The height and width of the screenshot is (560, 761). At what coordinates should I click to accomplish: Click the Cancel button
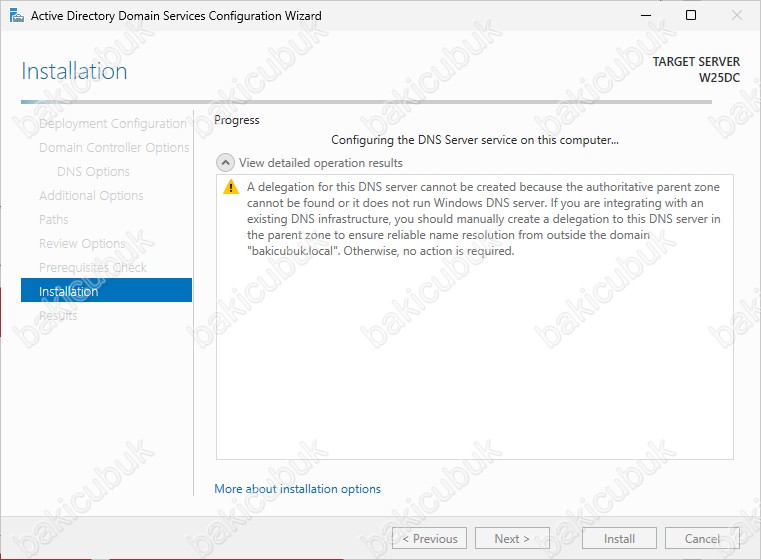(702, 538)
